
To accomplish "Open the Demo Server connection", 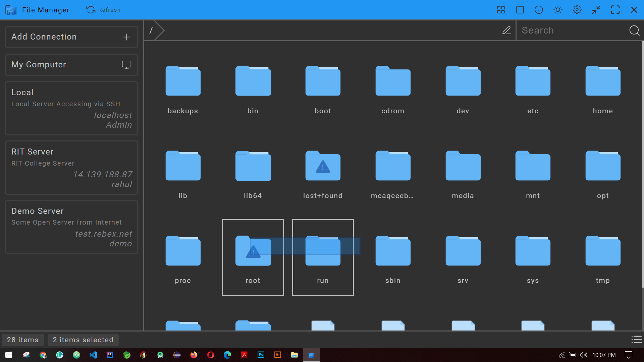I will click(x=71, y=227).
